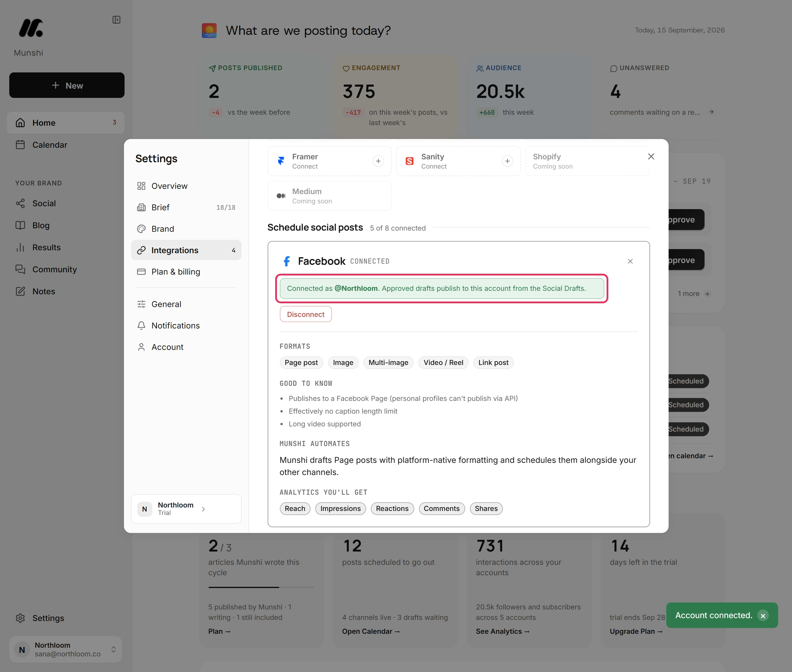Open the General settings tab
This screenshot has height=672, width=792.
tap(186, 304)
